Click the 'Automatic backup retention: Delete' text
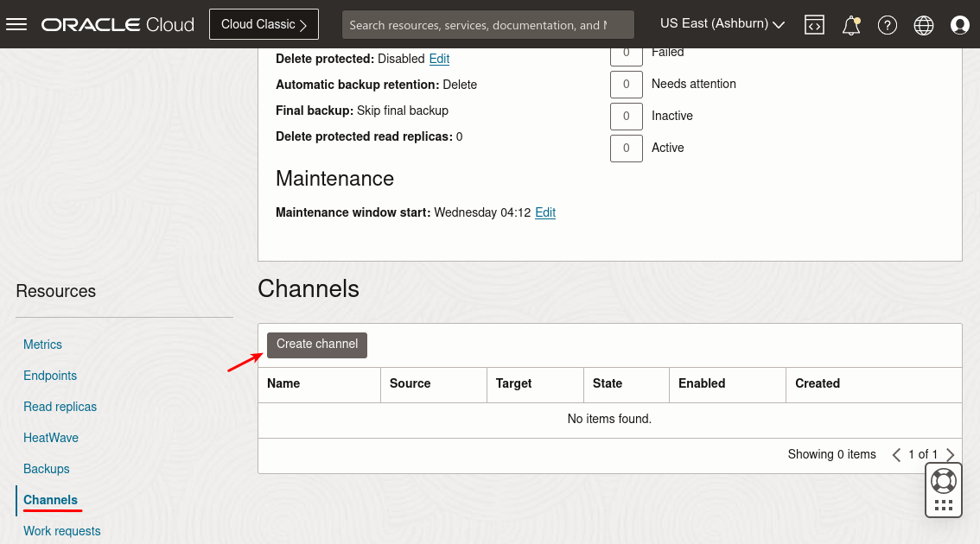Image resolution: width=980 pixels, height=544 pixels. (x=376, y=85)
